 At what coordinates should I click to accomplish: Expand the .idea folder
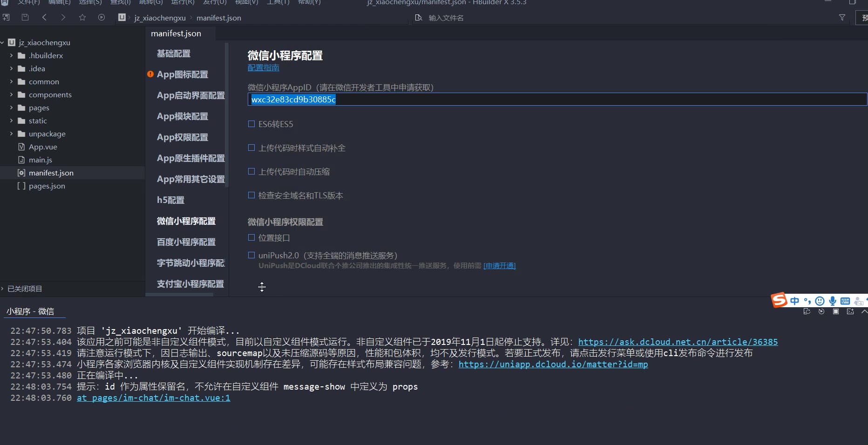[x=11, y=68]
